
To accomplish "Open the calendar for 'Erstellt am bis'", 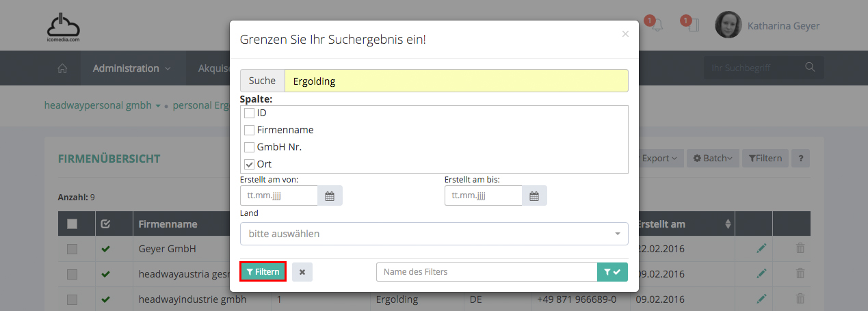I will pyautogui.click(x=534, y=196).
